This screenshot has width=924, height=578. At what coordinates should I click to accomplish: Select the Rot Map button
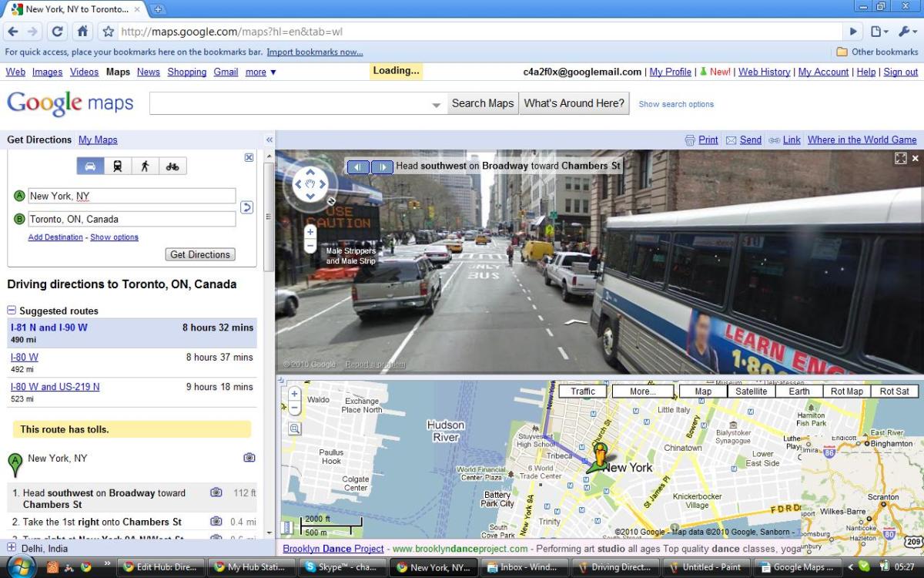tap(847, 391)
